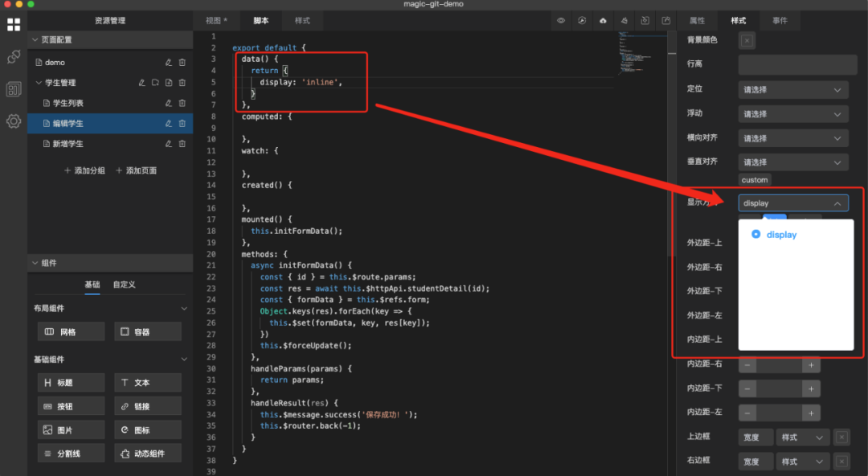Collapse the 学生管理 tree group
Image resolution: width=868 pixels, height=476 pixels.
(x=39, y=83)
